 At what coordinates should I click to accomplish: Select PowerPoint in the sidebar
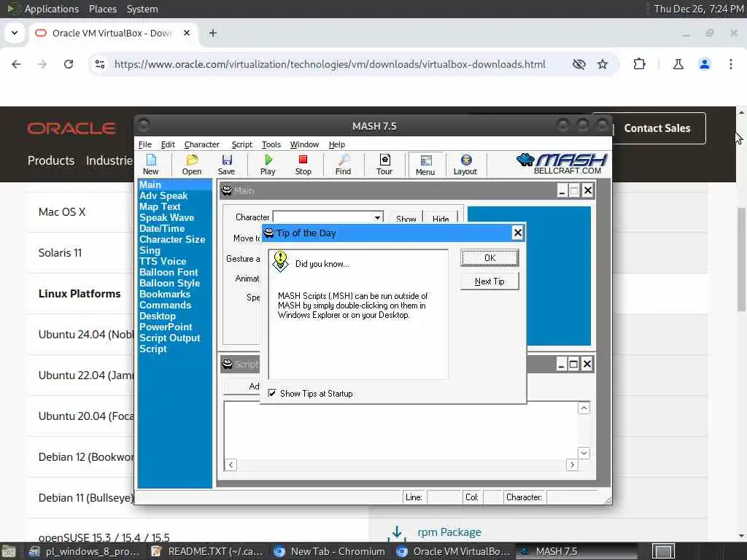click(x=166, y=327)
